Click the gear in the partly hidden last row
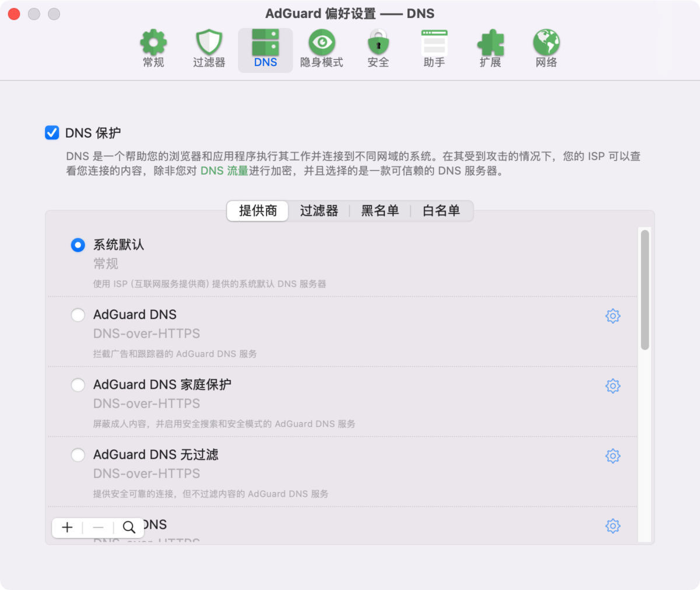 tap(612, 526)
